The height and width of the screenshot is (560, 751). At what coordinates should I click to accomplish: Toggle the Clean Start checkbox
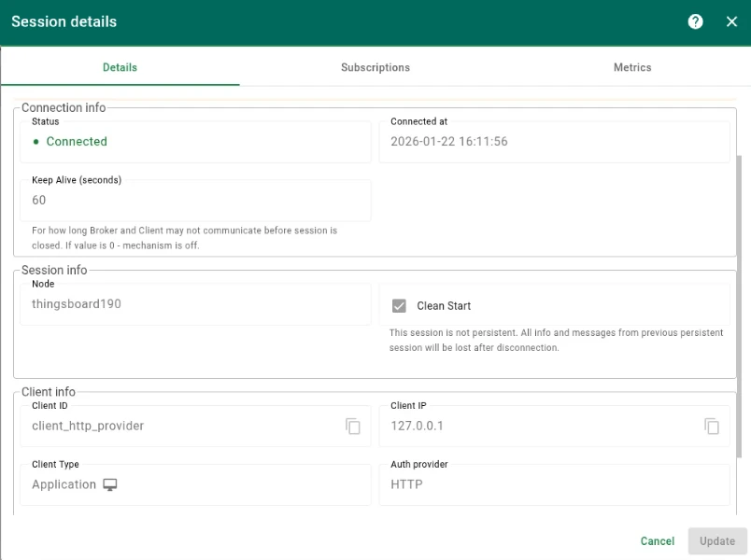(x=399, y=306)
